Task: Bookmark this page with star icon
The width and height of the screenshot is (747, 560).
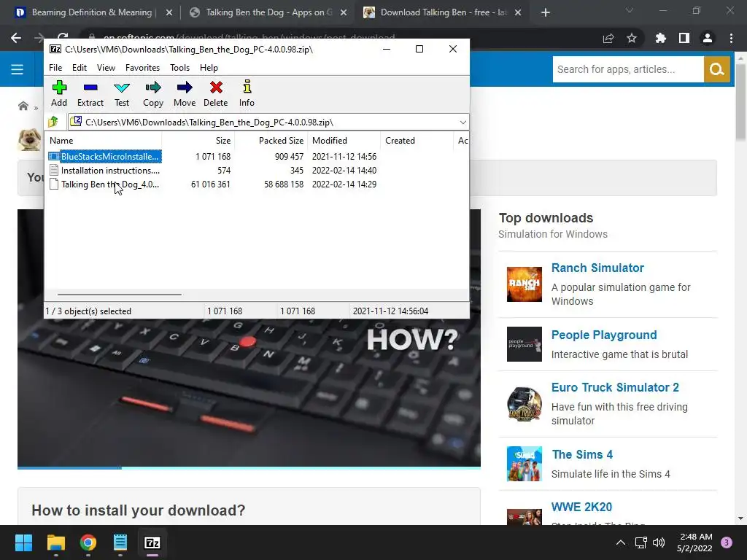Action: [x=632, y=38]
